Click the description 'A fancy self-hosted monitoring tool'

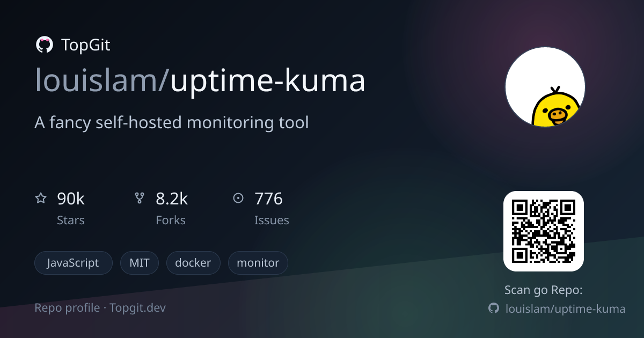[172, 123]
